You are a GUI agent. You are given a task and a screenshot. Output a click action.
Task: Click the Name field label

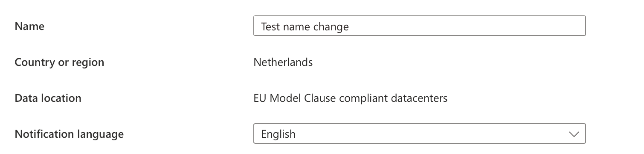click(29, 26)
